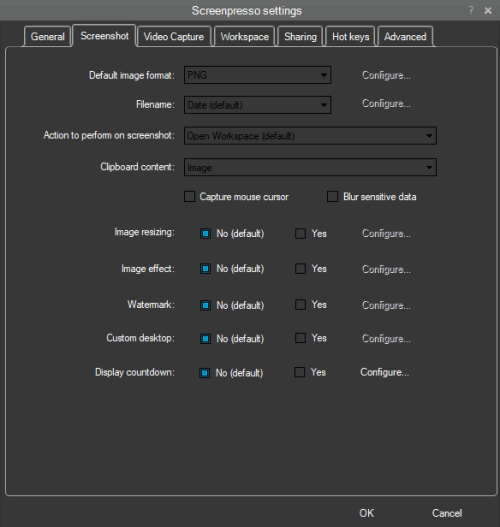Click Configure next to Filename
This screenshot has height=527, width=500.
[x=386, y=104]
